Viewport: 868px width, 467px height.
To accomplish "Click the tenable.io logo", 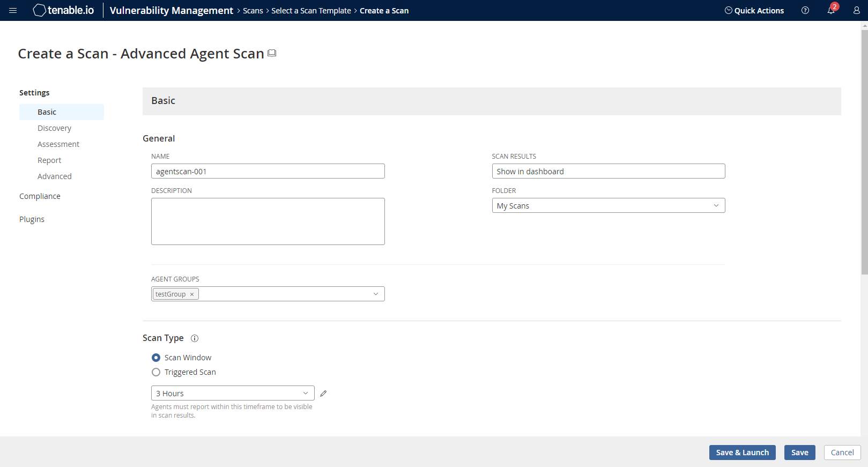I will pos(63,10).
